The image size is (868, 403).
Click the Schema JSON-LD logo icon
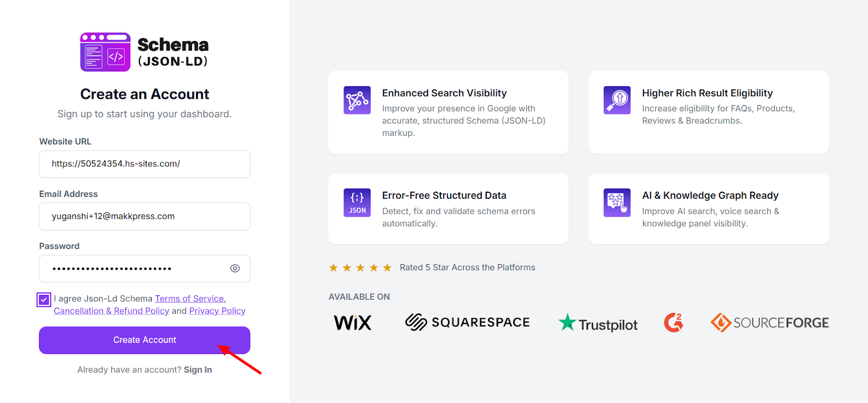[x=105, y=52]
